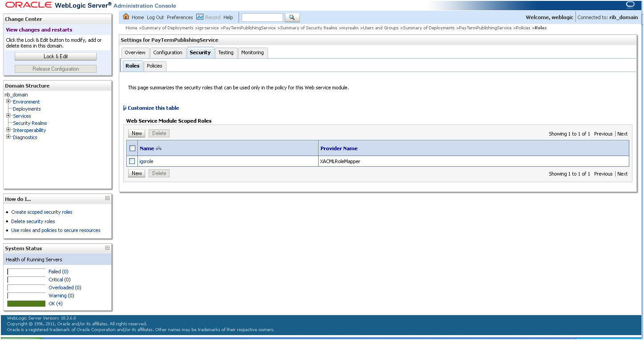Select rib_domain in Domain Structure
644x340 pixels.
[16, 95]
